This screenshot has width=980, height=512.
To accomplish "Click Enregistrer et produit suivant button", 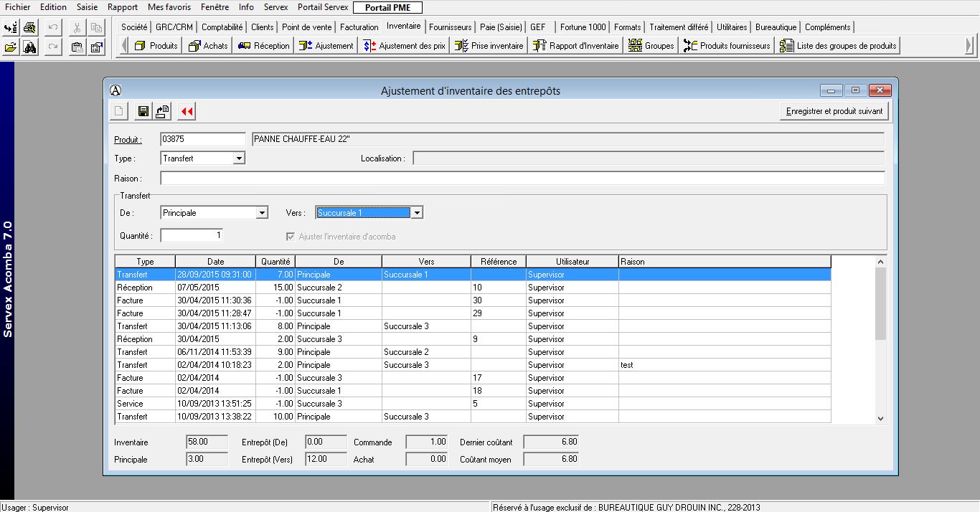I will point(834,111).
